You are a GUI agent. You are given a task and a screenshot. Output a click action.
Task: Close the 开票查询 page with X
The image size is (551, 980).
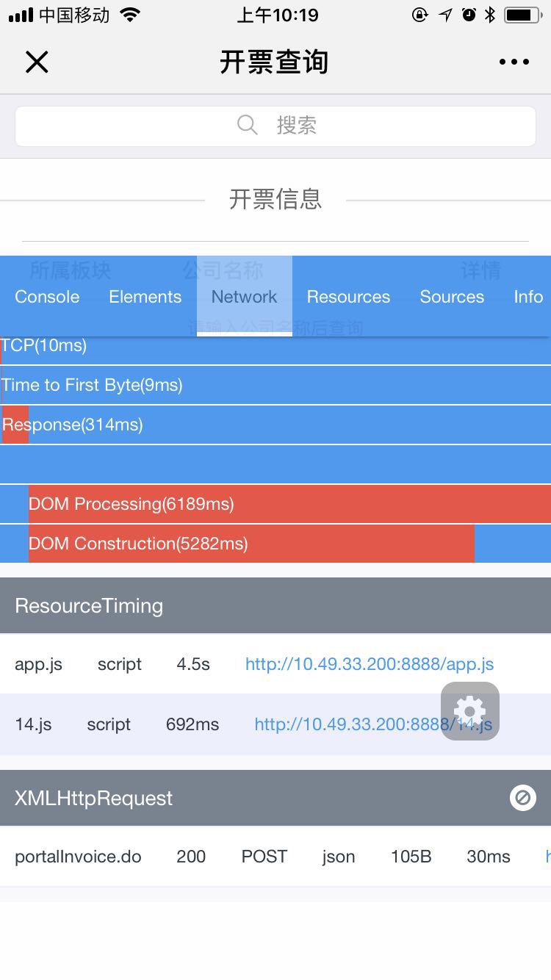[x=37, y=62]
